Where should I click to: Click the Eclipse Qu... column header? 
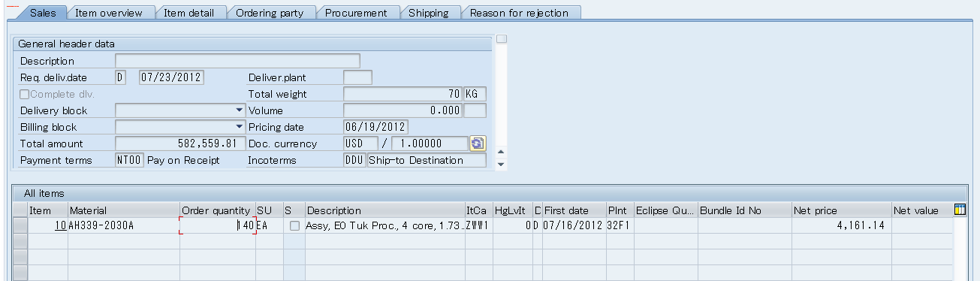(665, 210)
